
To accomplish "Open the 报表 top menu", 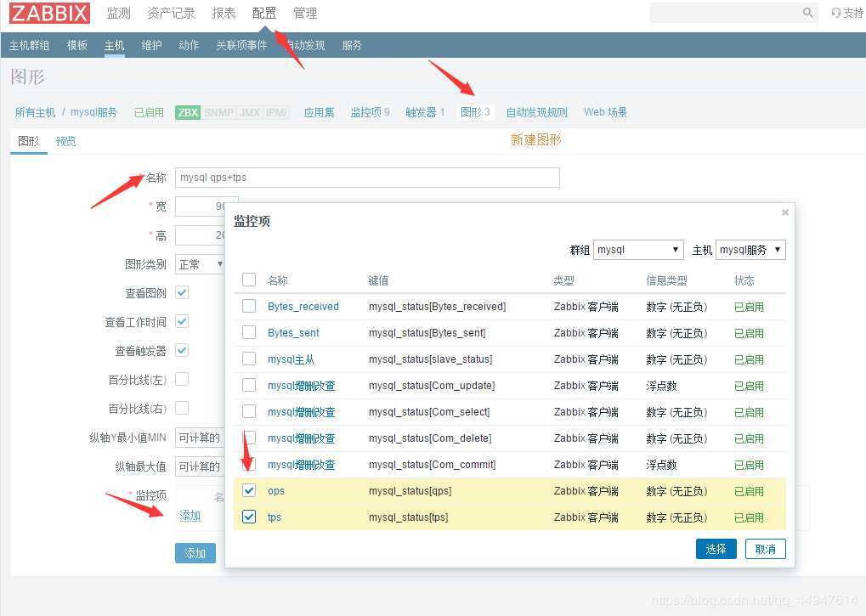I will 224,14.
